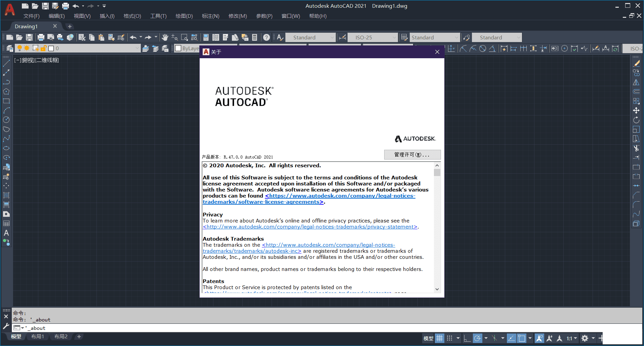
Task: Open the Table Style Standard dropdown
Action: (x=435, y=37)
